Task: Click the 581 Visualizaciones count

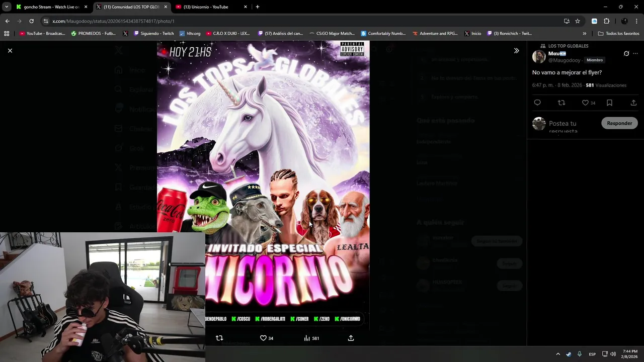Action: pos(606,85)
